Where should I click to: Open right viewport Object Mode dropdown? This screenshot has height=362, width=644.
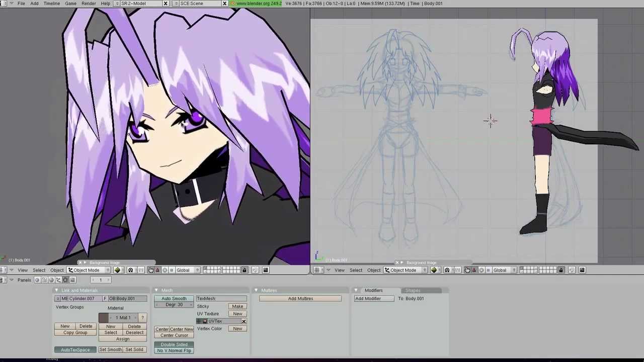click(406, 270)
